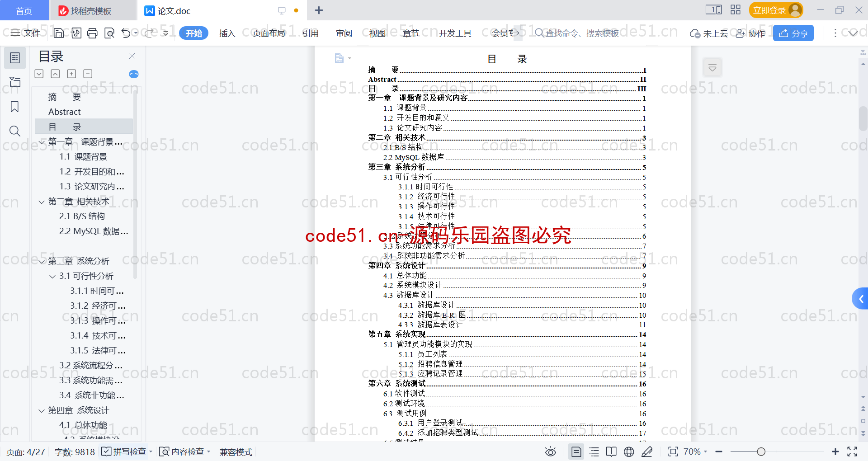Click the document page options icon
This screenshot has width=868, height=461.
click(342, 58)
